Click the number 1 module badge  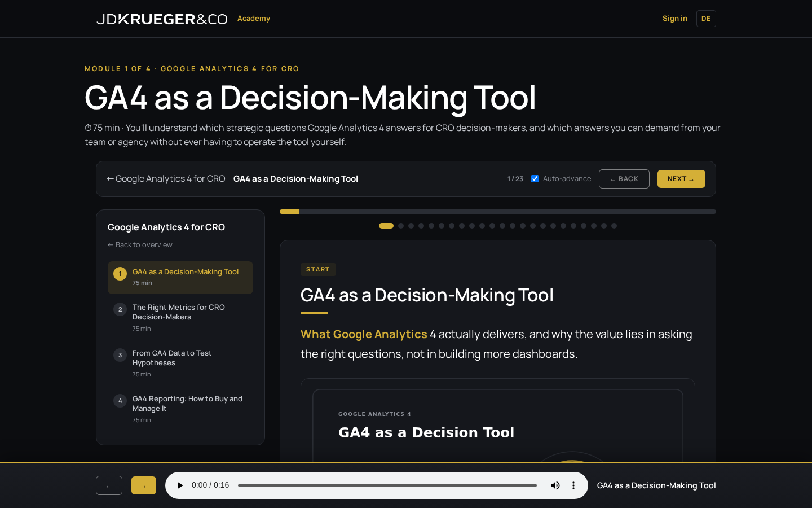point(120,274)
